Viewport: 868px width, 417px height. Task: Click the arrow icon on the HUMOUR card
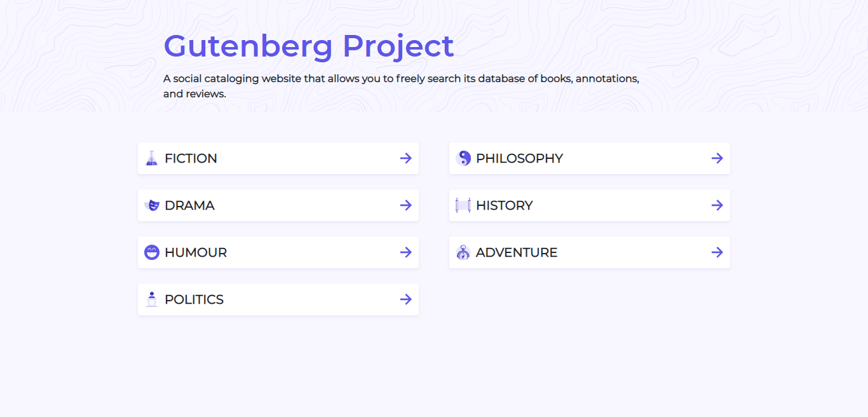[x=405, y=252]
